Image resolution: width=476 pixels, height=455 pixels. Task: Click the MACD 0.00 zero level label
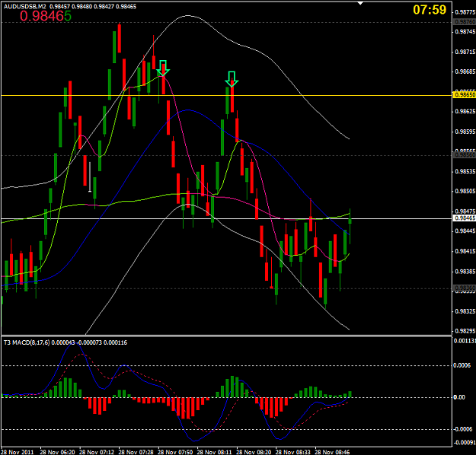coord(459,397)
